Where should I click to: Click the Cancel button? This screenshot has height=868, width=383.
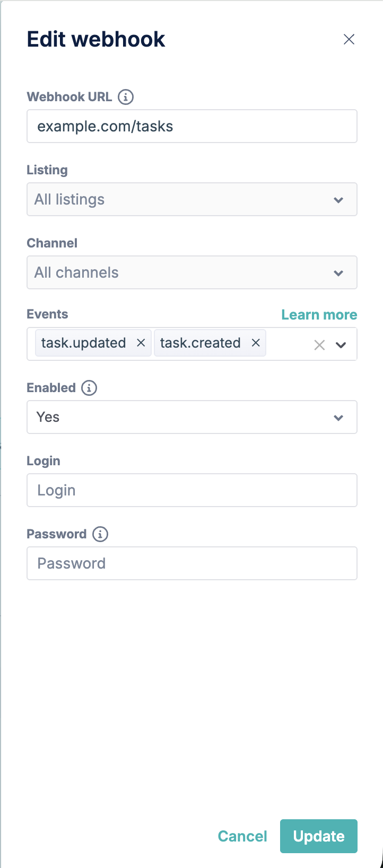242,836
